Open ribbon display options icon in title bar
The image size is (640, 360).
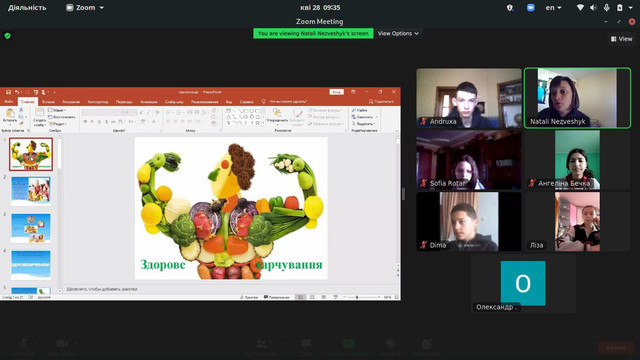[353, 92]
